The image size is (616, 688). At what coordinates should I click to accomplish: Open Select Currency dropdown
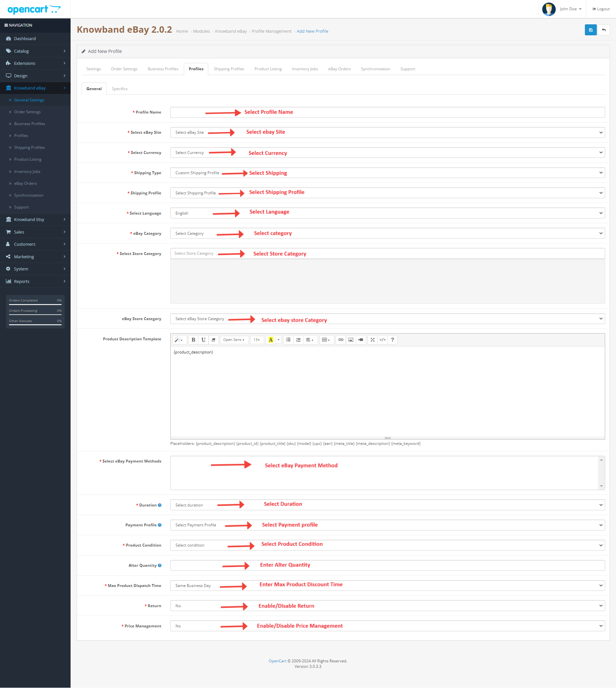[x=387, y=153]
